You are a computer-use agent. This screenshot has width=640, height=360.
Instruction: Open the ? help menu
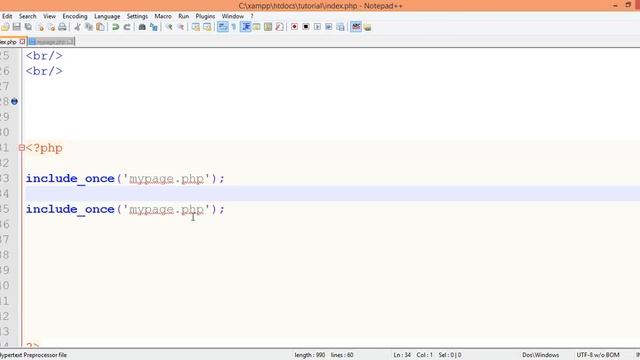point(252,16)
